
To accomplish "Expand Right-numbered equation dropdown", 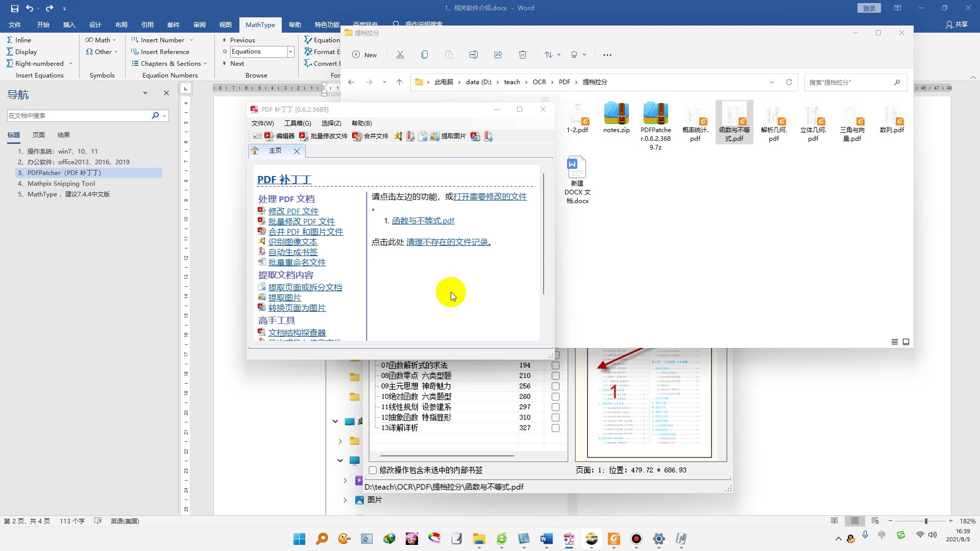I will pyautogui.click(x=71, y=64).
